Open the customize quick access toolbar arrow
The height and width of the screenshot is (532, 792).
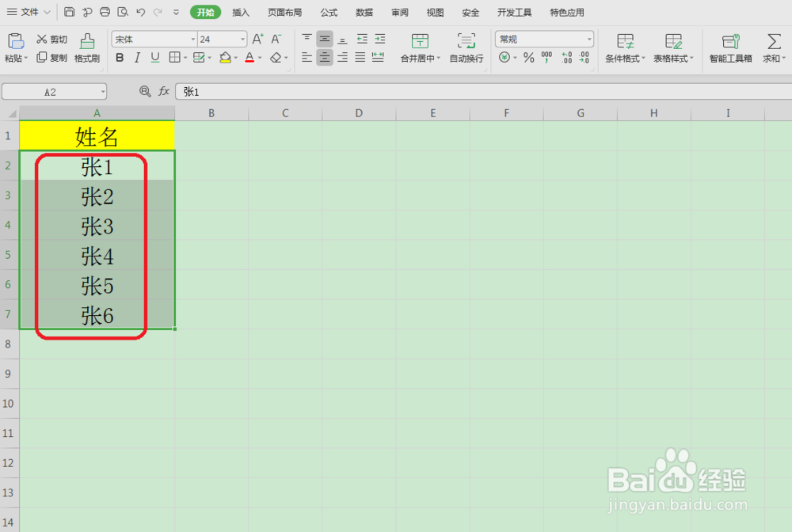(176, 12)
